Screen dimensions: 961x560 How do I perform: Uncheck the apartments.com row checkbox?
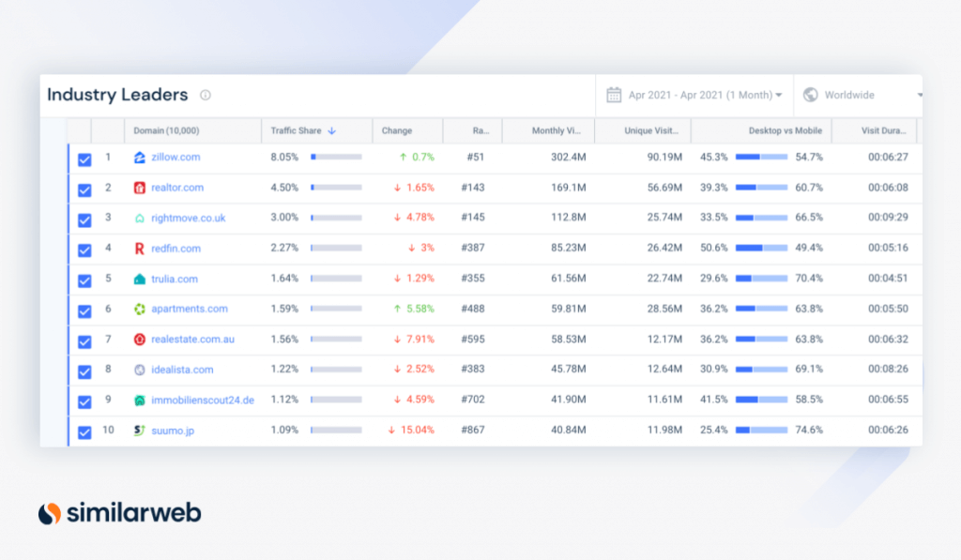[x=84, y=311]
